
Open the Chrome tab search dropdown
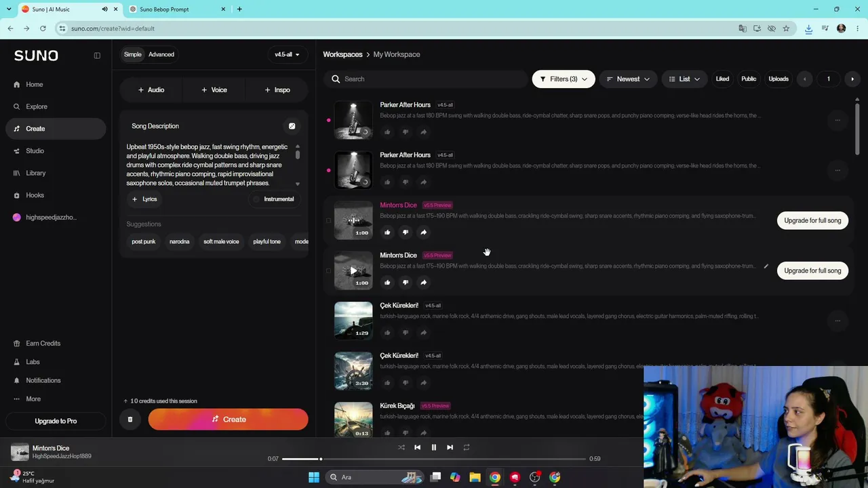[9, 9]
